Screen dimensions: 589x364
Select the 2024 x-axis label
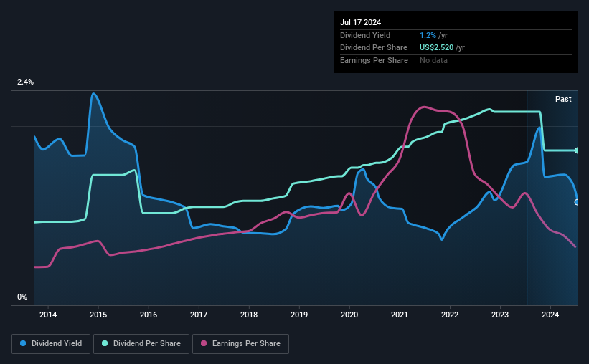click(550, 315)
